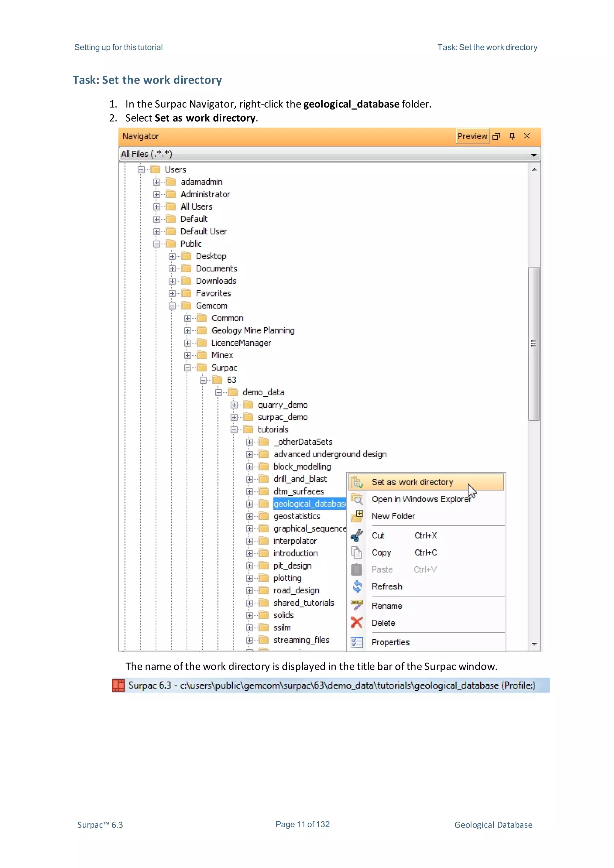Click the Open in Windows Explorer icon
614x868 pixels.
point(356,499)
